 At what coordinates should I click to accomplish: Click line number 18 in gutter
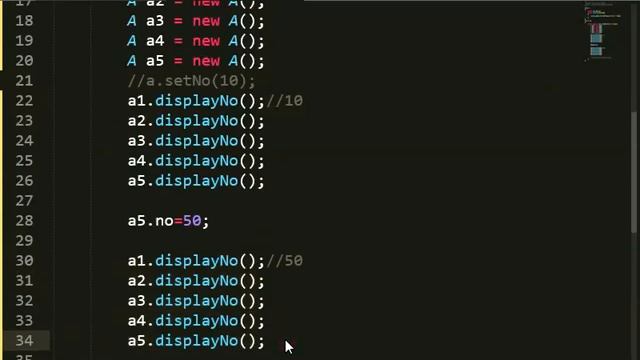pos(24,20)
